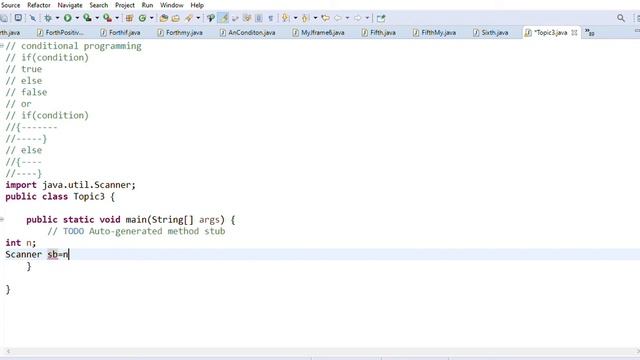Expand the Search toolbar dropdown arrow
Image resolution: width=640 pixels, height=360 pixels.
(198, 18)
